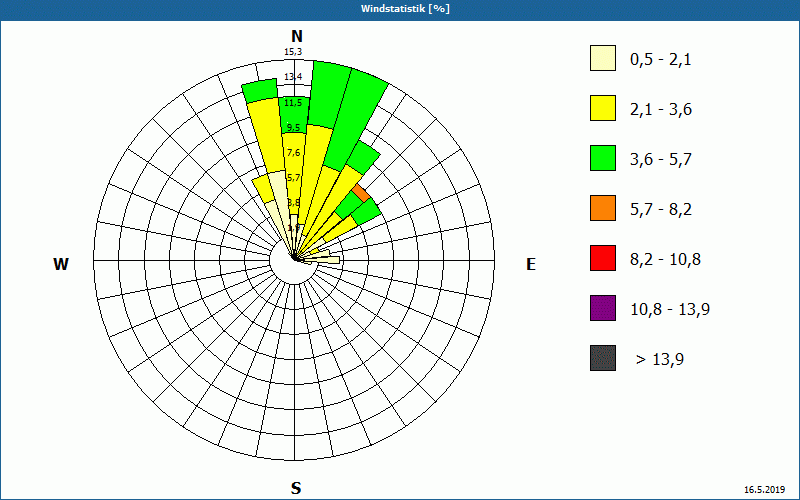The height and width of the screenshot is (500, 800).
Task: Click the date '16.5.2019'
Action: point(764,490)
